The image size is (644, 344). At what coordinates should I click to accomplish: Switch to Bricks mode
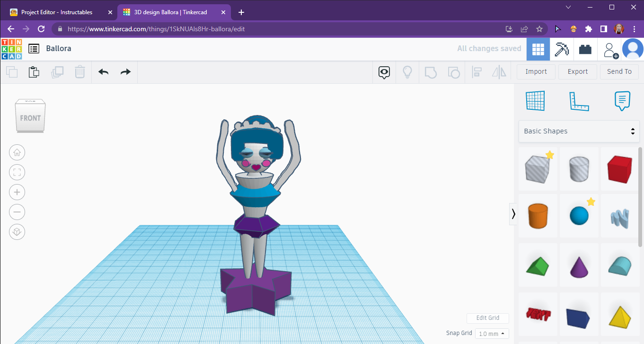click(x=585, y=49)
